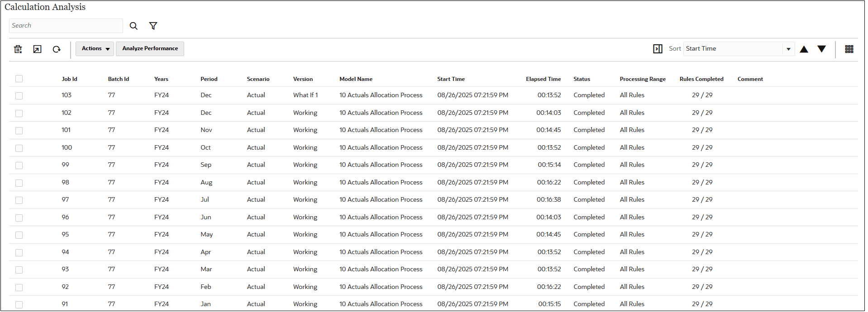Click the Model Name column header
This screenshot has width=868, height=312.
point(356,79)
